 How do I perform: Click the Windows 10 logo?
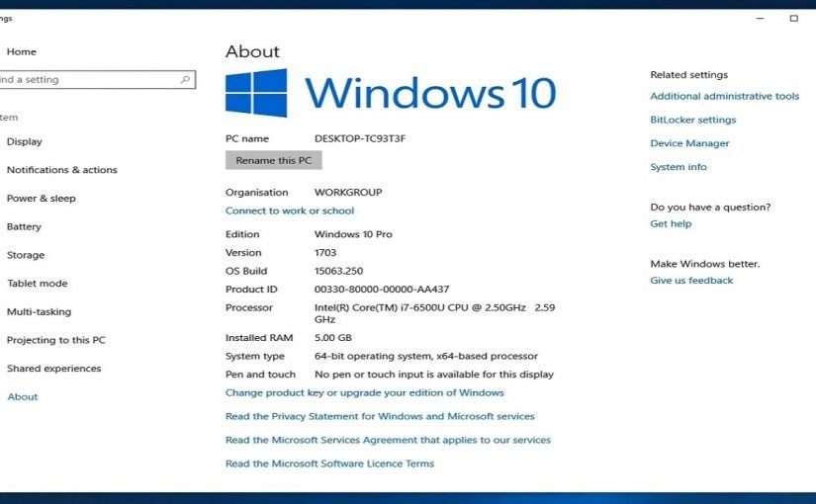[391, 93]
